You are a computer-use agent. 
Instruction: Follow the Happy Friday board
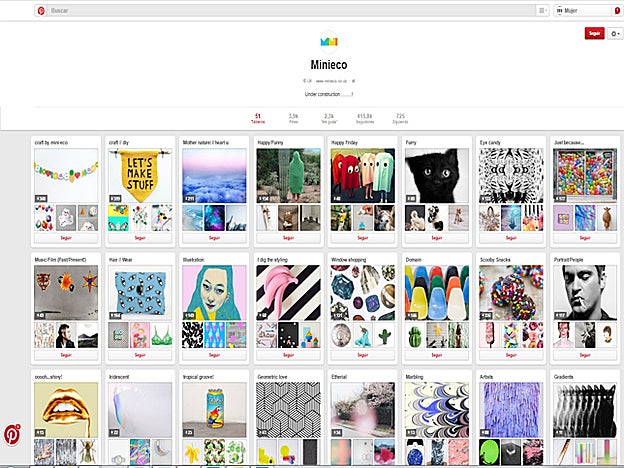click(x=363, y=238)
